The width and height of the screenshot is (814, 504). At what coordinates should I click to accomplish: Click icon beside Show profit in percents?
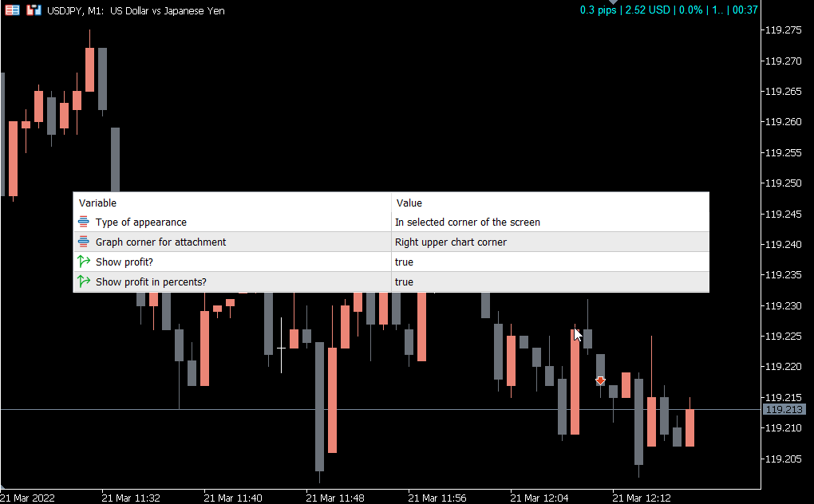pyautogui.click(x=84, y=282)
